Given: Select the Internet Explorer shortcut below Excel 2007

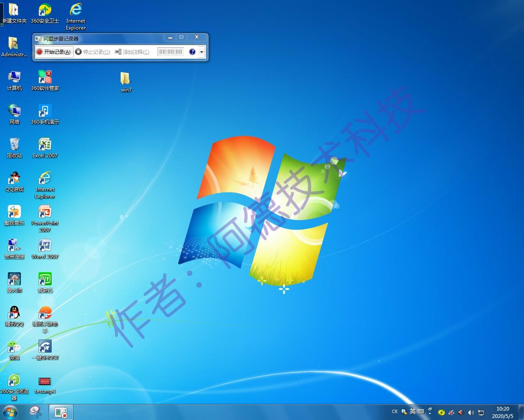Looking at the screenshot, I should click(45, 186).
